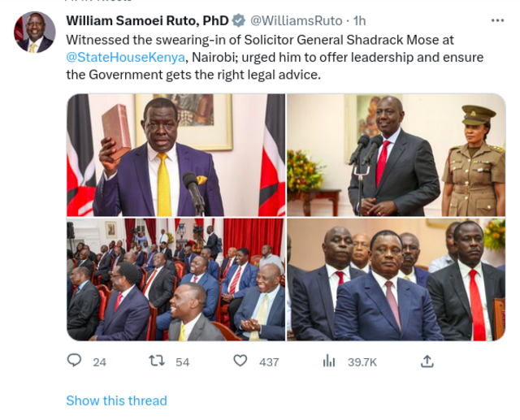520x420 pixels.
Task: Open the William Samoei Ruto, PhD display name
Action: coord(148,20)
